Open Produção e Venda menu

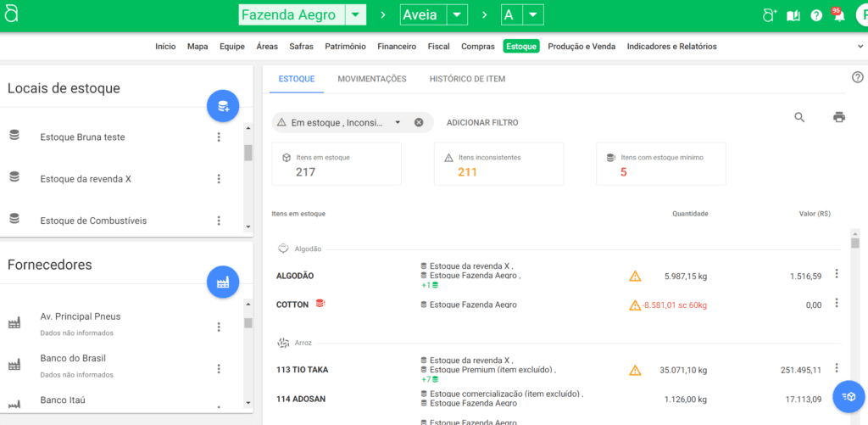[581, 47]
